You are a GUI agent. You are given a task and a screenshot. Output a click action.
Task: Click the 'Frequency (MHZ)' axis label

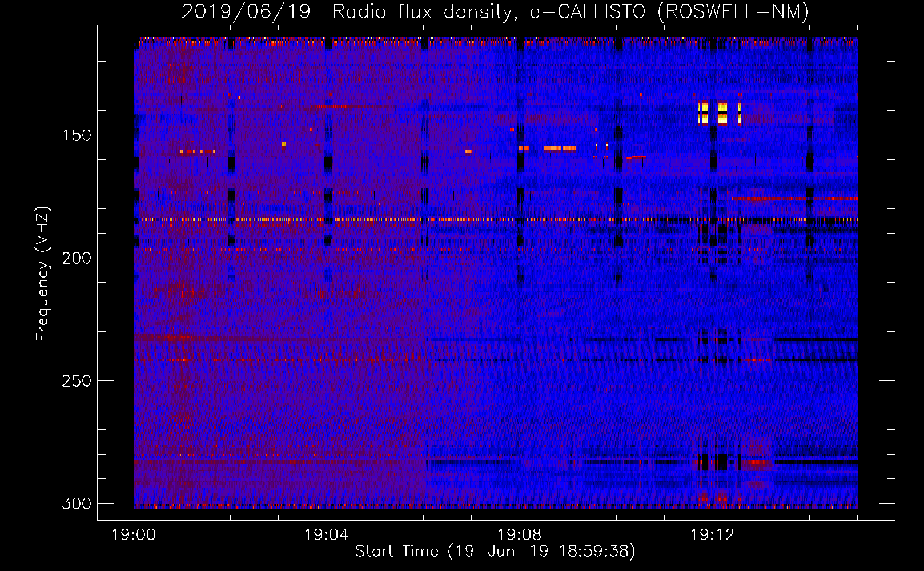(x=43, y=274)
